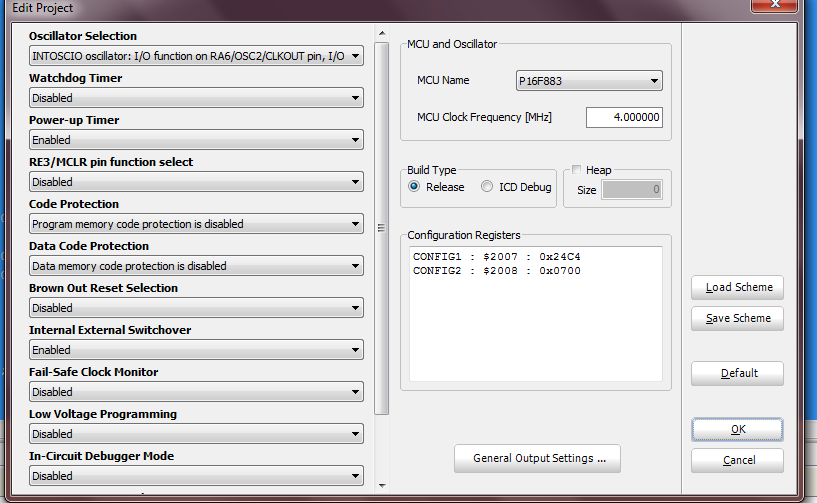Click the MCU Clock Frequency field
This screenshot has height=503, width=817.
pyautogui.click(x=624, y=117)
